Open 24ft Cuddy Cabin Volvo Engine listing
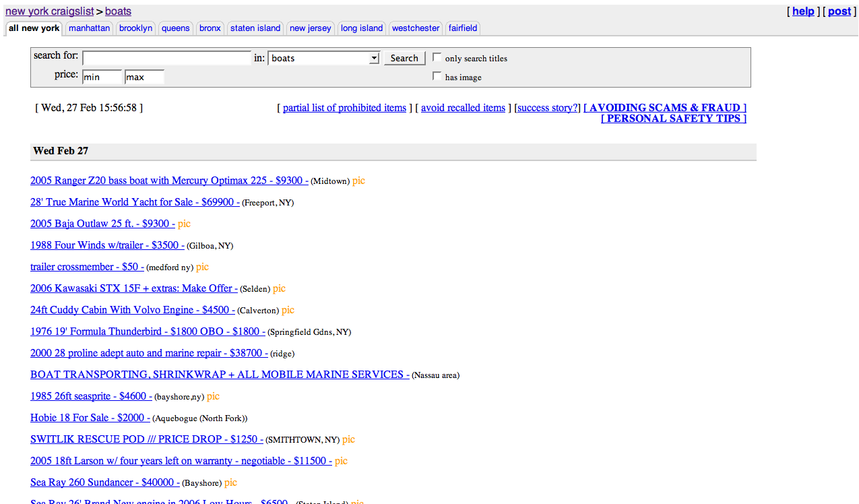 133,310
